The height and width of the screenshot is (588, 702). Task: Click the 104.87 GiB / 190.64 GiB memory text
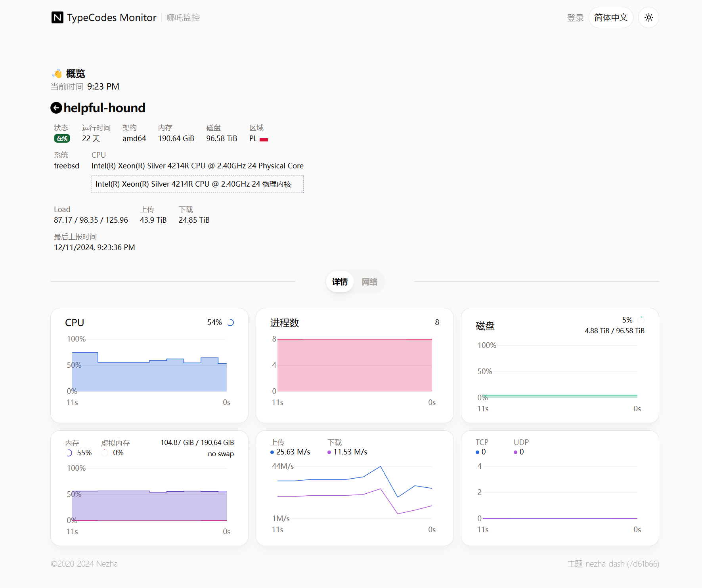coord(197,443)
